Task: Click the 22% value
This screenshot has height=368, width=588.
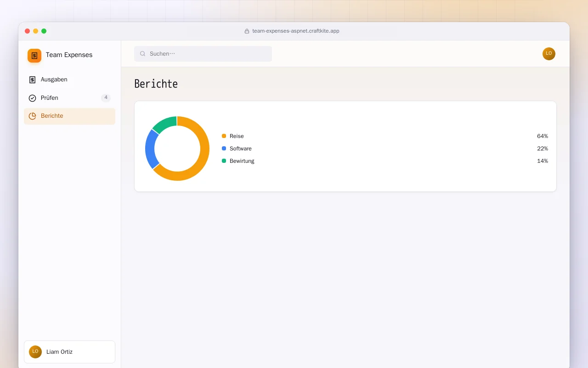Action: pyautogui.click(x=543, y=149)
